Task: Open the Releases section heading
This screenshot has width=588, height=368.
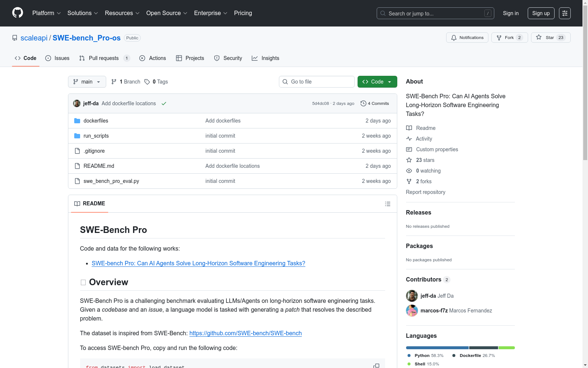Action: point(419,212)
